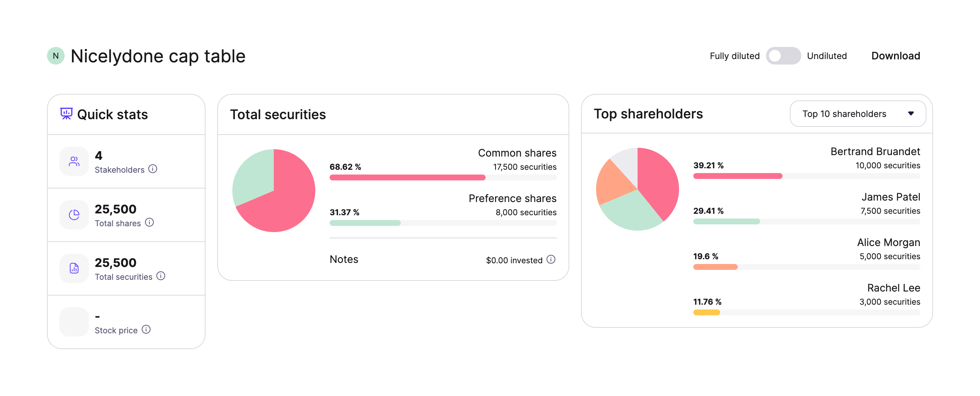Click the Total securities pie chart

(x=273, y=191)
